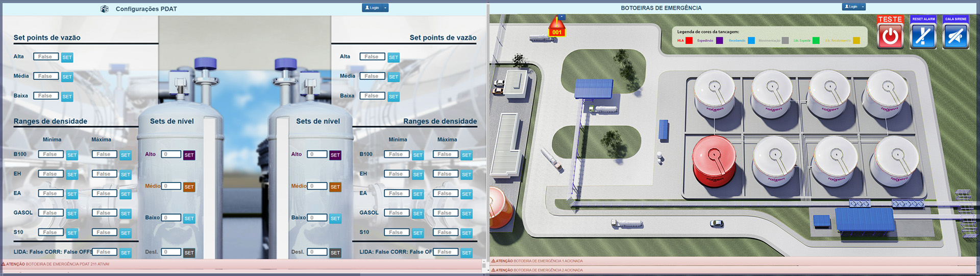
Task: Click the warning icon in PDAT 211 alert
Action: (3, 264)
